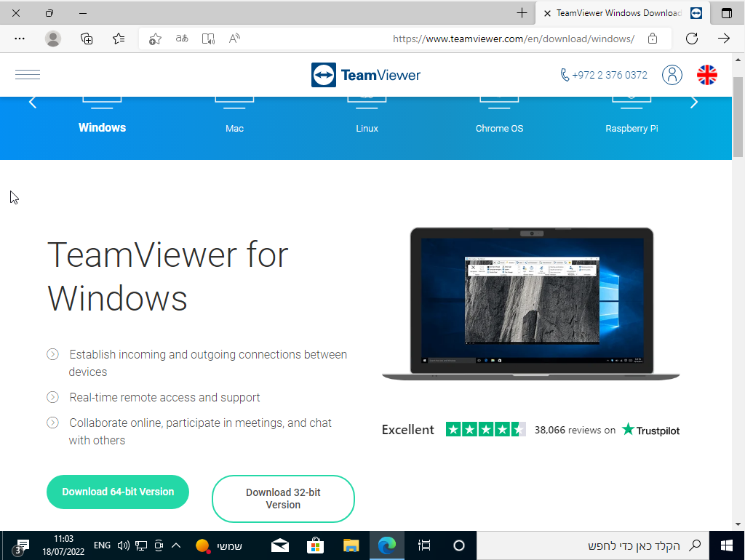Open Mail app from taskbar

280,545
